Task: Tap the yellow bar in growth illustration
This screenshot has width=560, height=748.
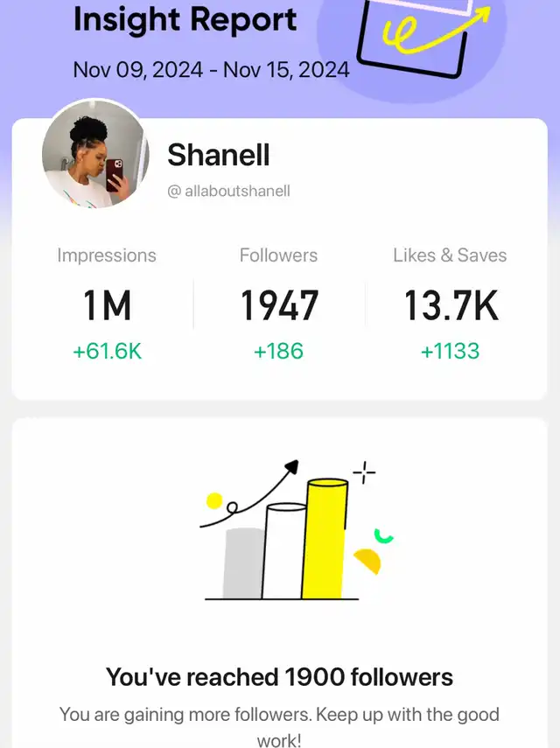Action: [324, 538]
